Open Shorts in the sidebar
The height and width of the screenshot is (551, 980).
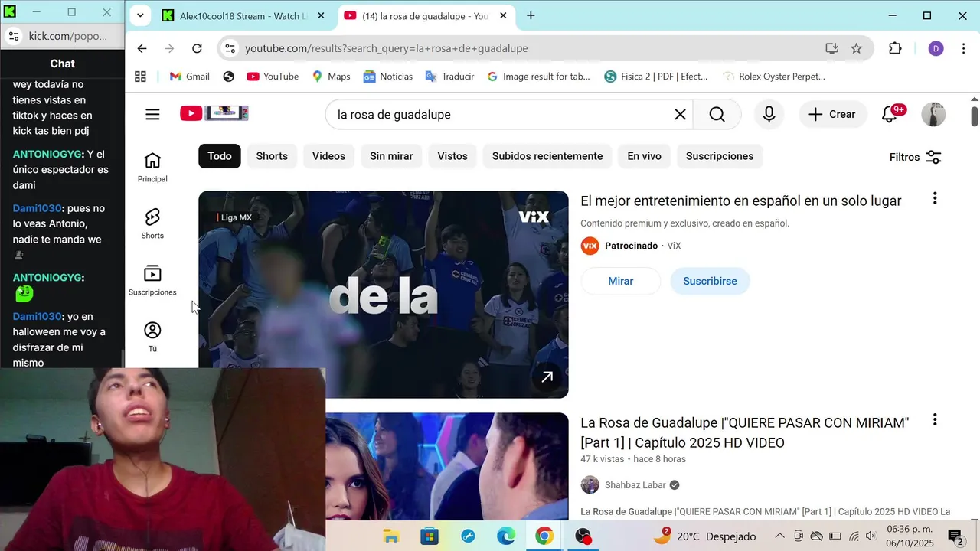pos(152,223)
